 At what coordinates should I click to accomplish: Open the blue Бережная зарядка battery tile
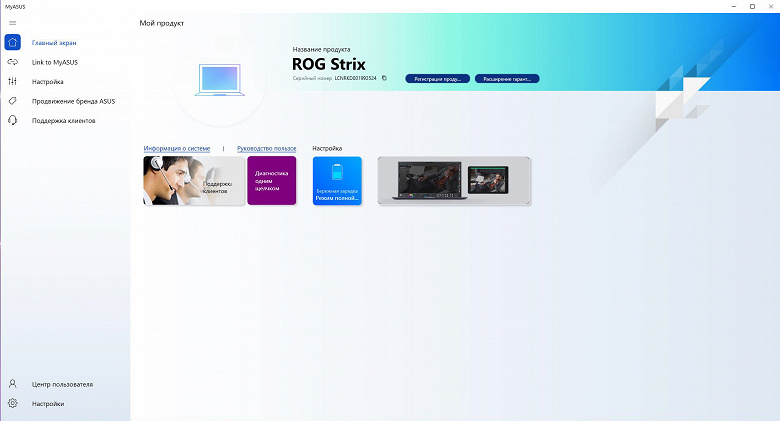point(337,181)
